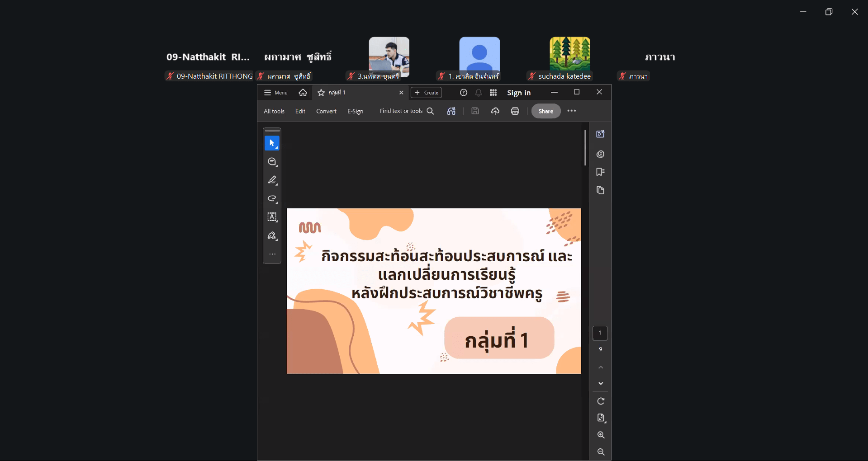This screenshot has height=461, width=868.
Task: Open the Bookmarks panel icon
Action: click(x=600, y=172)
